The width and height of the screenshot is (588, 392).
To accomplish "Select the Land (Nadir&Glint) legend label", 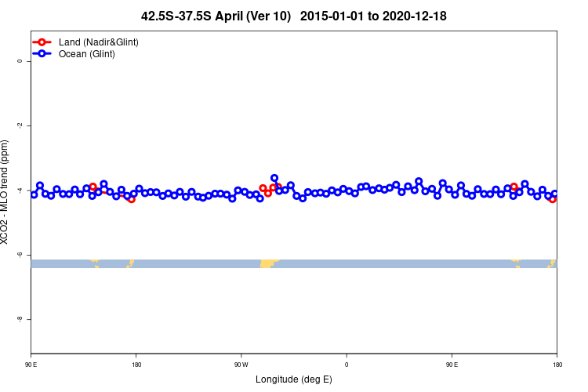I will (99, 42).
